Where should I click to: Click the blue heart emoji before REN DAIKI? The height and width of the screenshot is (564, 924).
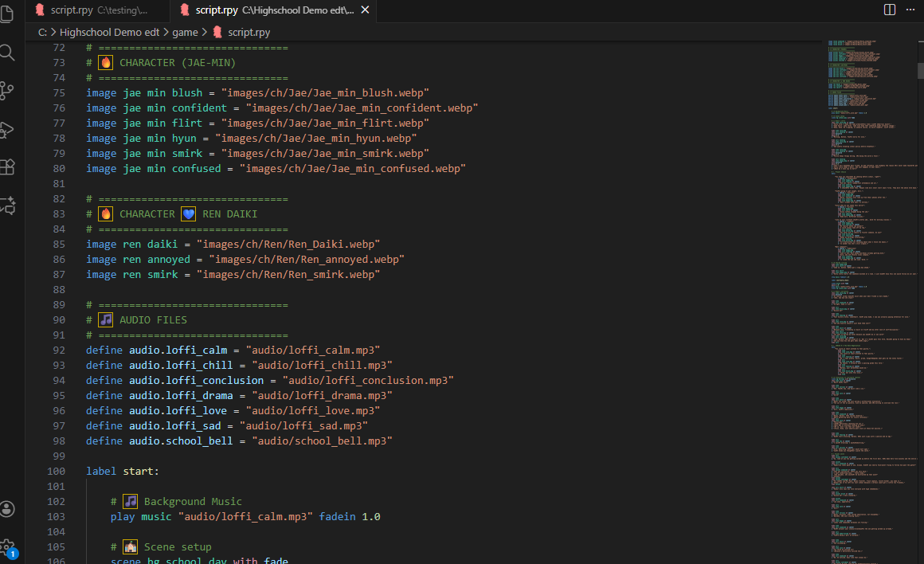pos(188,214)
